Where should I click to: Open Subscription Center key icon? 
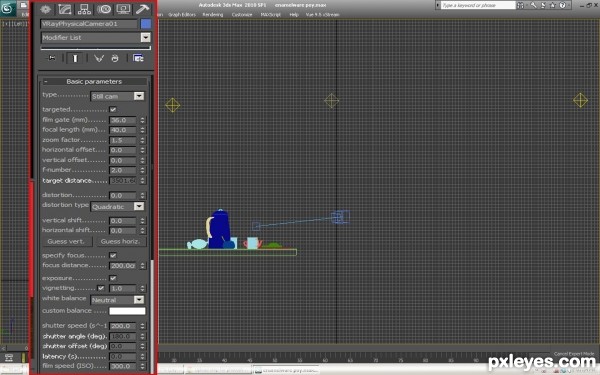coord(533,5)
